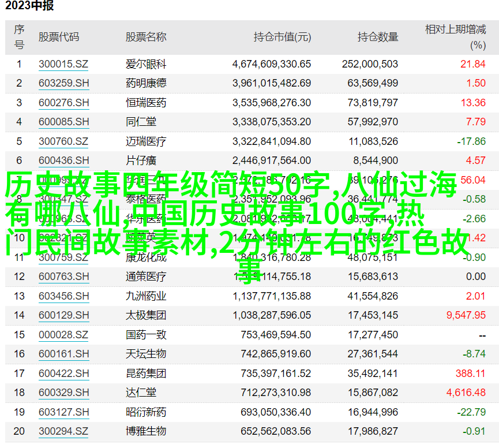Screen dimensions: 499x448
Task: Open the 300294.SZ stock code link
Action: [x=63, y=431]
